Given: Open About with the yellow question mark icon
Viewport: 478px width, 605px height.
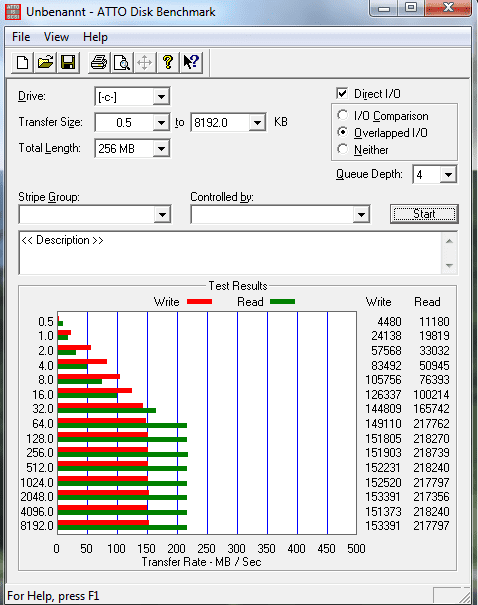Looking at the screenshot, I should (168, 62).
